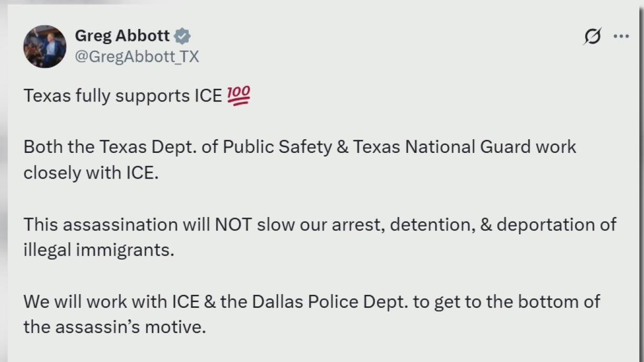Click the line "closely with ICE."

[x=90, y=173]
